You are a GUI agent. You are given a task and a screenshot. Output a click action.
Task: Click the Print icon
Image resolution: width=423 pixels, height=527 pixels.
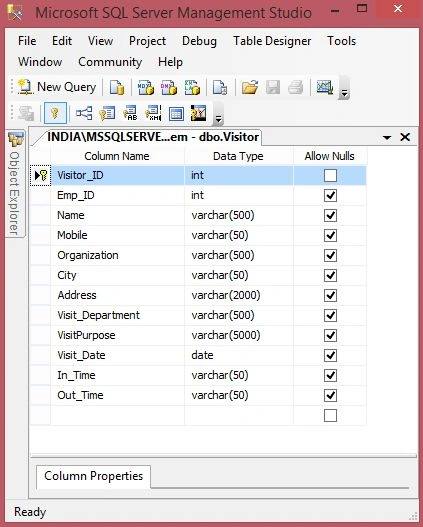(296, 87)
